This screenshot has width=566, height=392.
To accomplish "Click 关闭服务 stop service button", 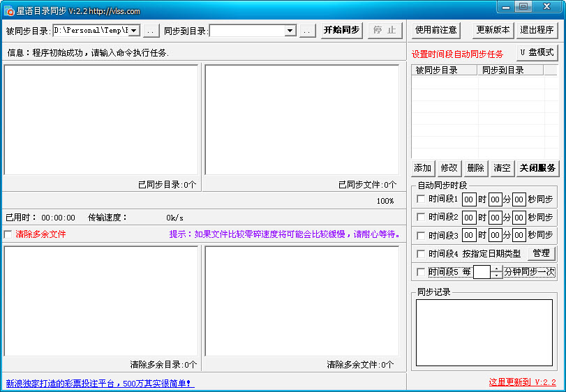I will (x=537, y=168).
